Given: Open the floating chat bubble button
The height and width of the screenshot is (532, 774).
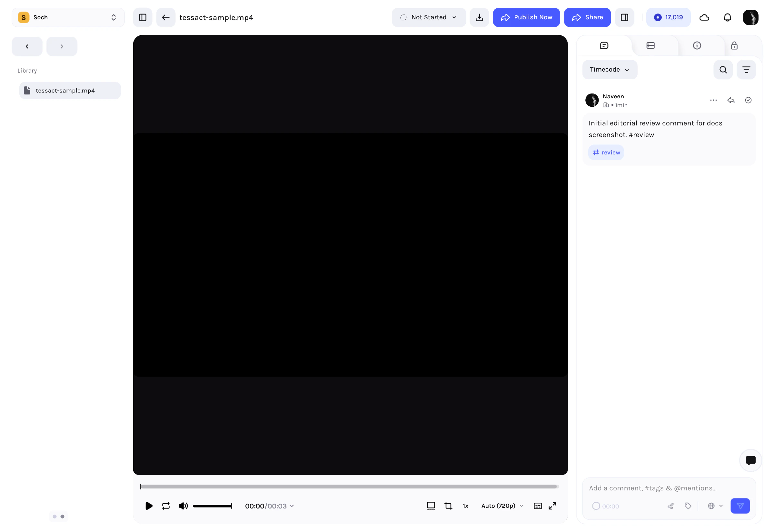Looking at the screenshot, I should point(751,460).
